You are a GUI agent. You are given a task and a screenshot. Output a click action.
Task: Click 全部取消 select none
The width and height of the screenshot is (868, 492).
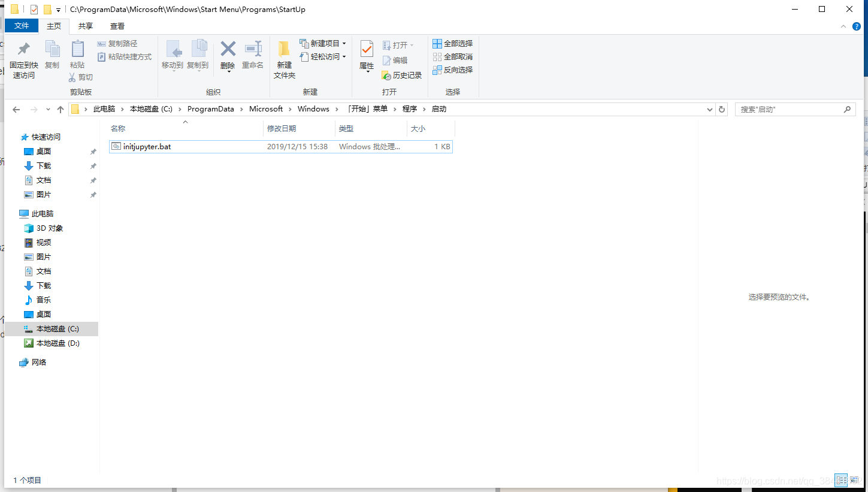[x=453, y=57]
